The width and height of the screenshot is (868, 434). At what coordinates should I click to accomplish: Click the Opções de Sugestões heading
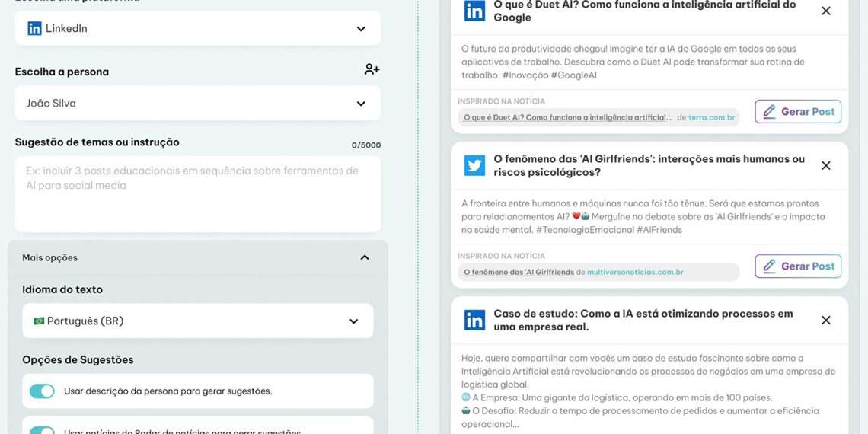click(78, 360)
